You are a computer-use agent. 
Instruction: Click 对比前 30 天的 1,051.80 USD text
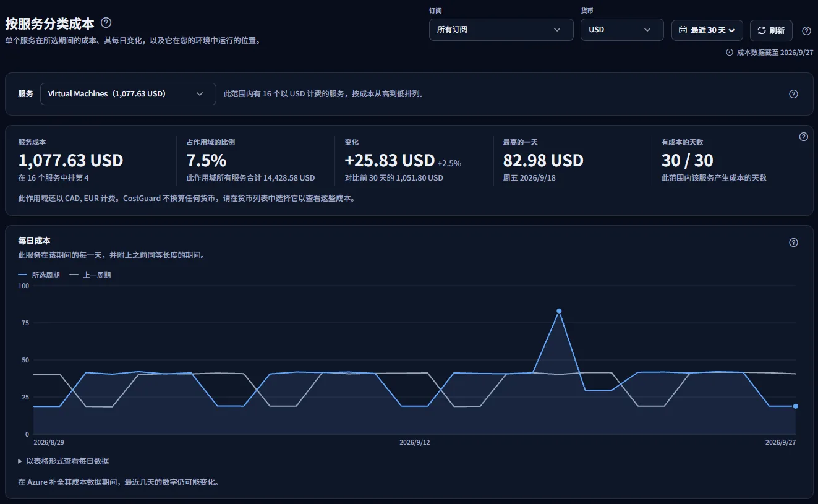[x=394, y=178]
